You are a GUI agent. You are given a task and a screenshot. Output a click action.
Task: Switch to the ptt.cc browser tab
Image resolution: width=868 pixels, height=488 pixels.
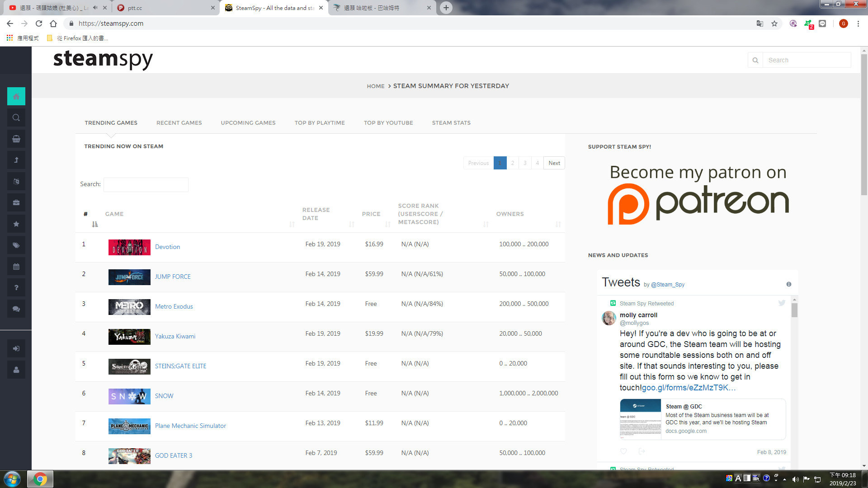[x=165, y=8]
